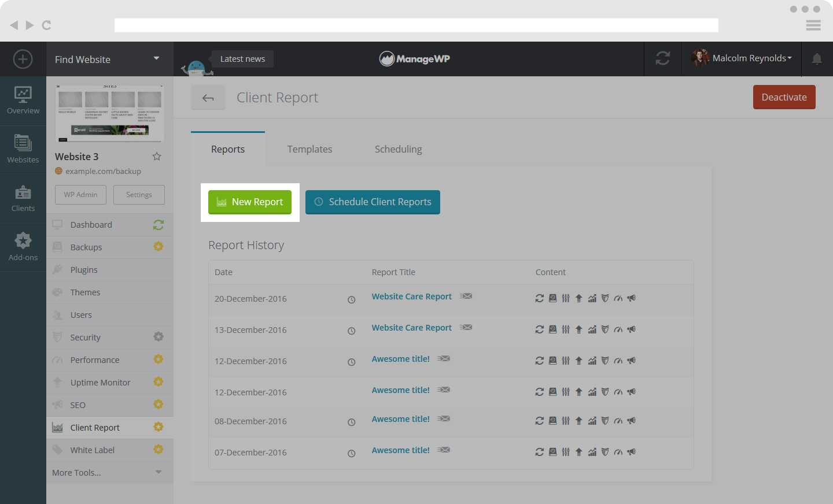Open the Overview sidebar section
833x504 pixels.
pos(23,101)
